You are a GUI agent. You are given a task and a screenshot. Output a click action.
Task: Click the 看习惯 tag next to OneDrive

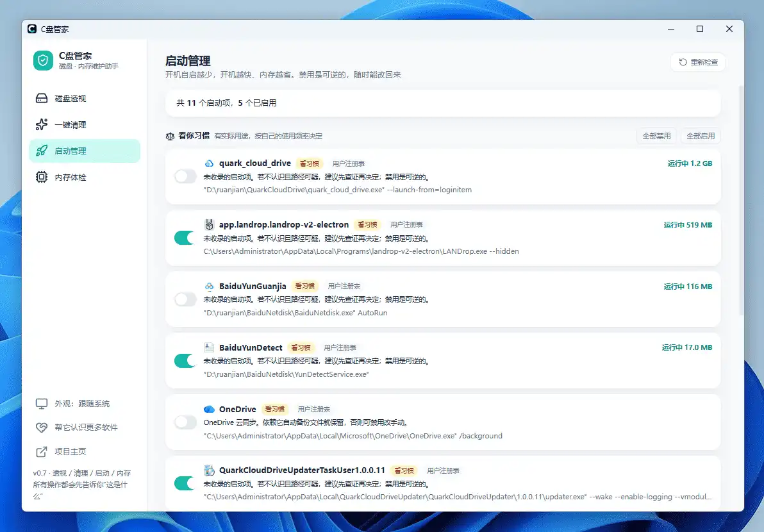tap(275, 409)
